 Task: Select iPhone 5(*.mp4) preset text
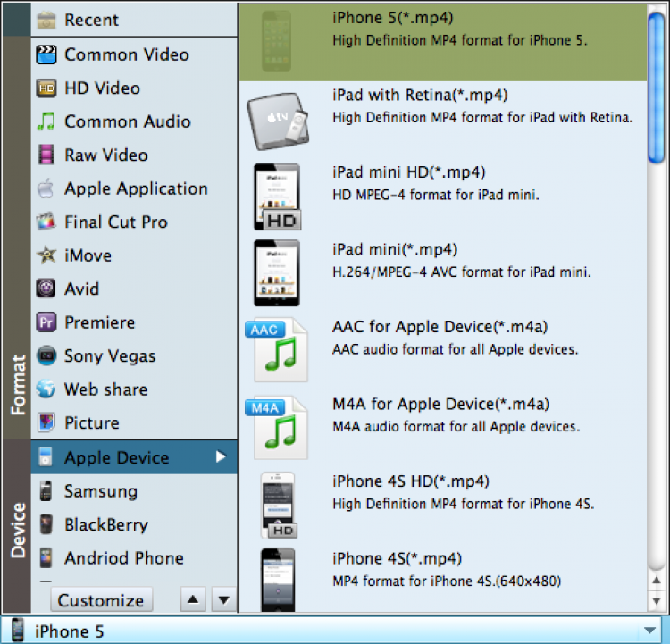point(393,18)
